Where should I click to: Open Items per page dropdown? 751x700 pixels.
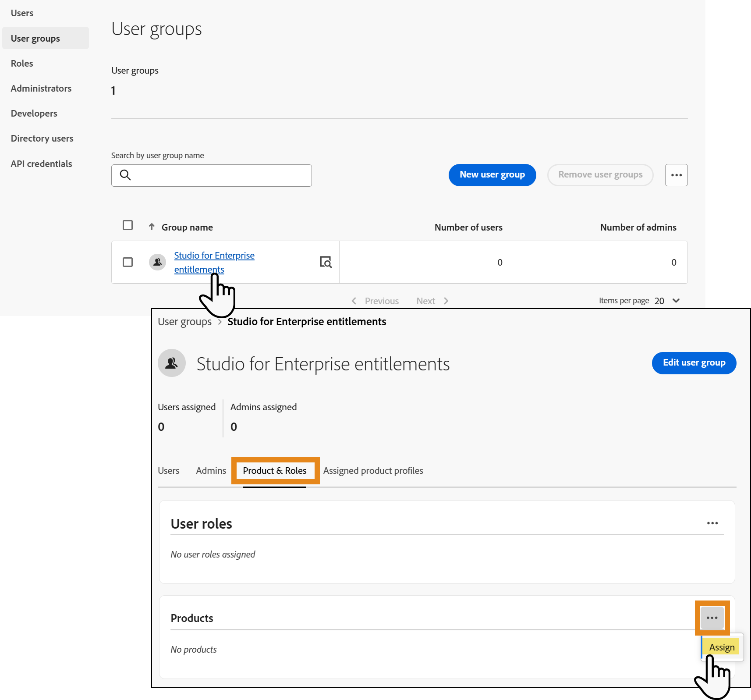(x=667, y=301)
